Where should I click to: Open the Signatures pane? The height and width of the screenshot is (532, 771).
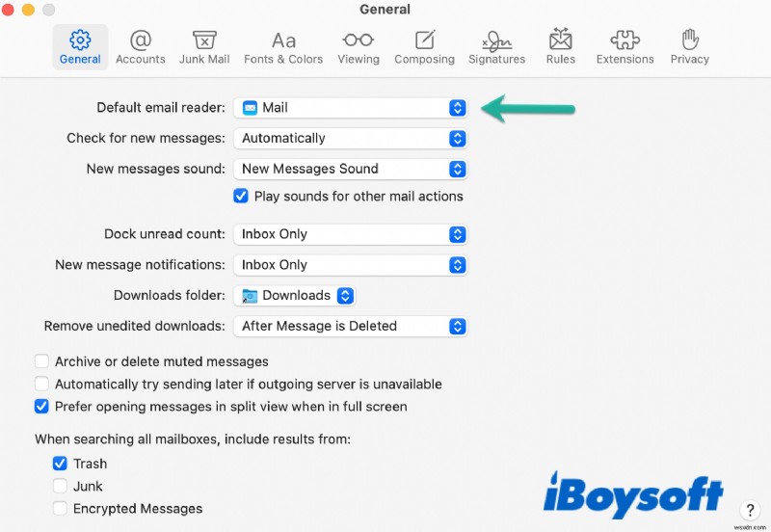(x=496, y=47)
